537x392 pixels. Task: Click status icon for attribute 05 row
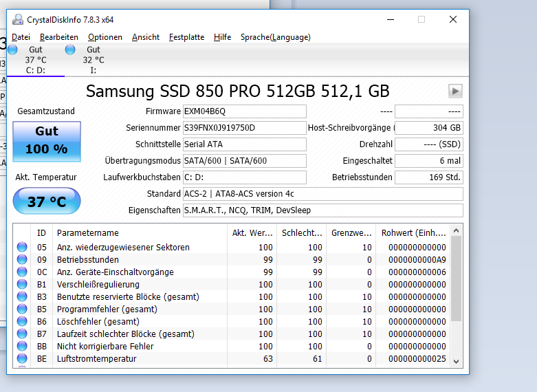coord(22,247)
